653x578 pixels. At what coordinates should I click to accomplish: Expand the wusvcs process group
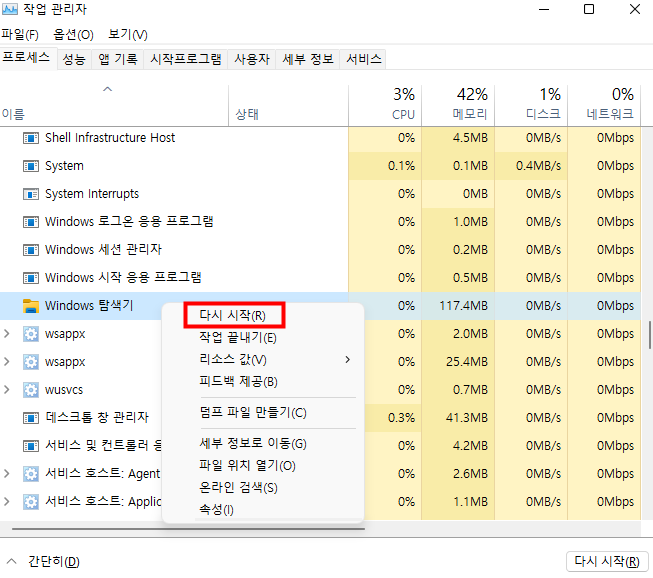(x=7, y=389)
